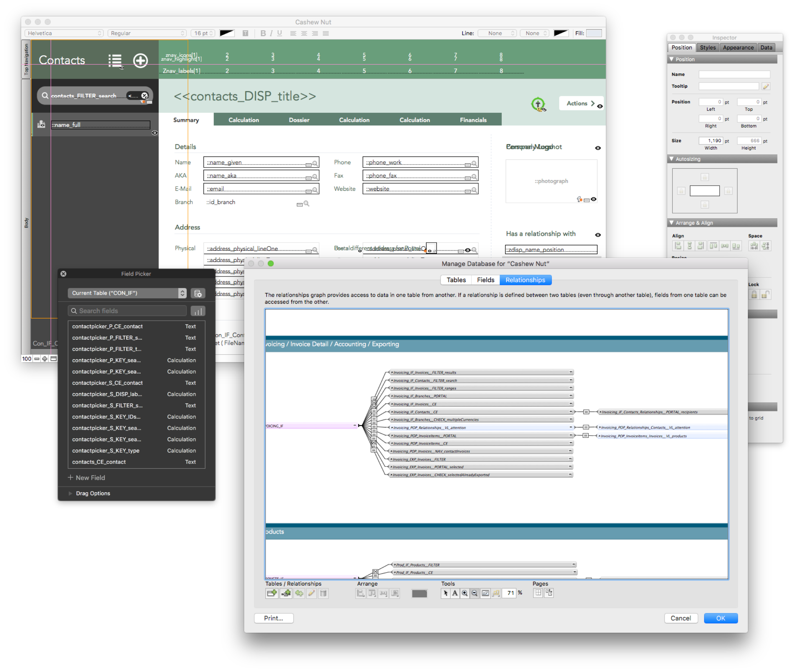Image resolution: width=791 pixels, height=672 pixels.
Task: Open the second Line None dropdown
Action: click(x=535, y=33)
